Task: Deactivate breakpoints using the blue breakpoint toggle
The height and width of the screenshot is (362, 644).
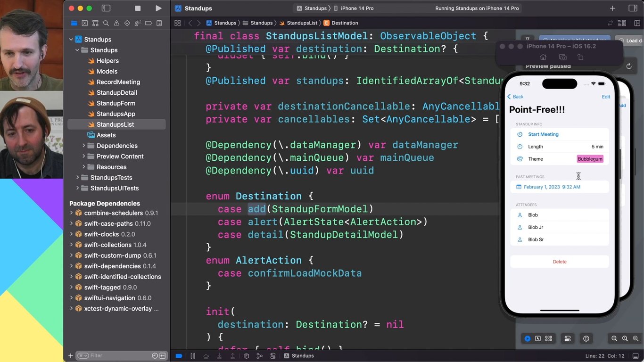Action: click(179, 356)
